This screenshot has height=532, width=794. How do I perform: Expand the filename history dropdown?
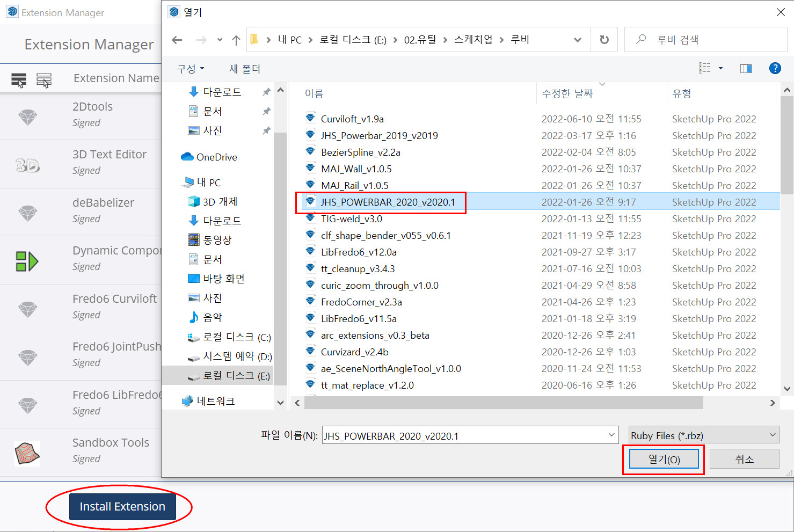[x=611, y=435]
